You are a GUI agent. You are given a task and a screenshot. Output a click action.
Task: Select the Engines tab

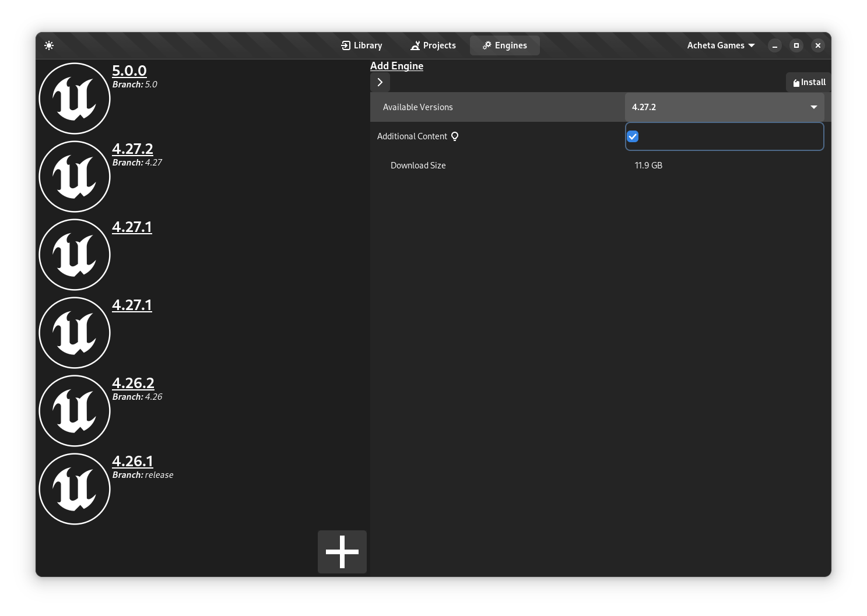coord(505,45)
